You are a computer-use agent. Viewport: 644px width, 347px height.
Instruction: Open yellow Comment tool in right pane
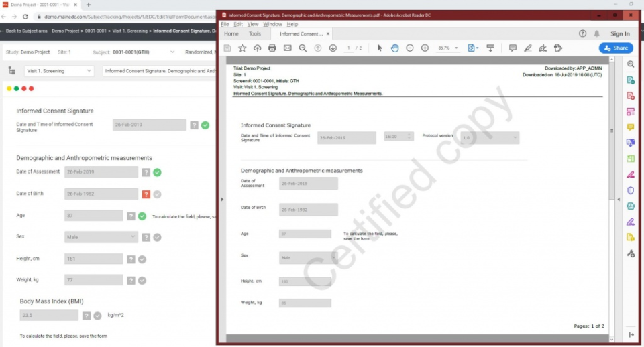tap(631, 127)
